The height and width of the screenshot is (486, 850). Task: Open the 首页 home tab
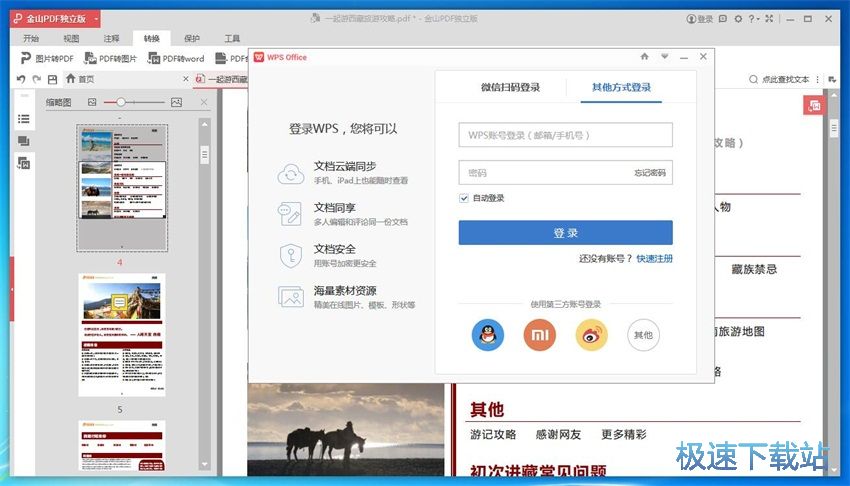pyautogui.click(x=80, y=79)
